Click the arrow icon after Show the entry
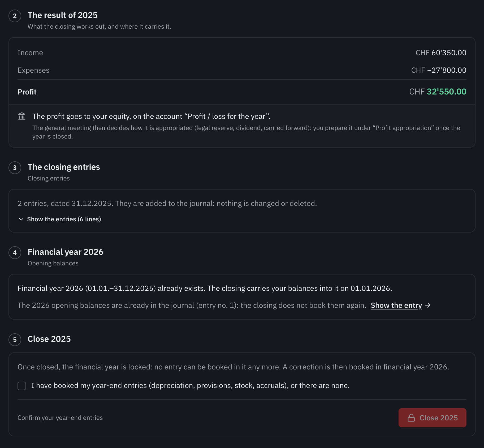The width and height of the screenshot is (484, 448). tap(428, 305)
